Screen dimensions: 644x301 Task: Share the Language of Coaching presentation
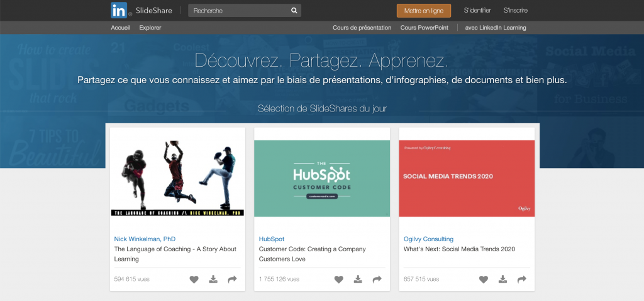232,279
